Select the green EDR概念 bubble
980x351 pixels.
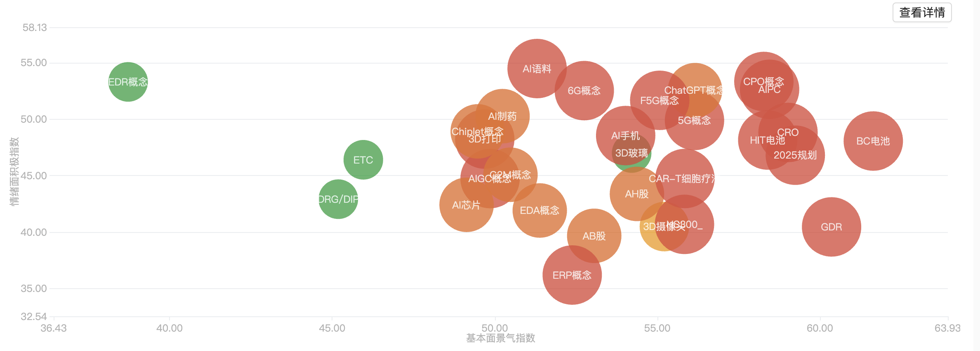(128, 82)
